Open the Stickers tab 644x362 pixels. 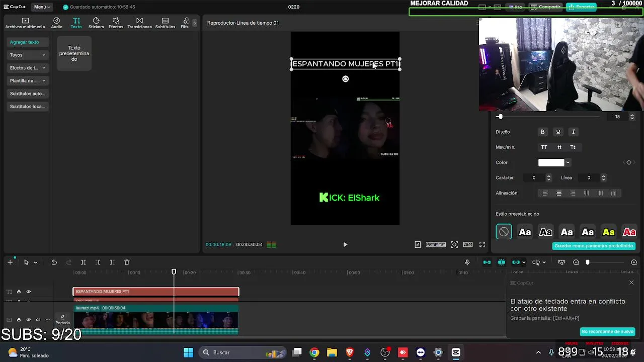pos(96,23)
